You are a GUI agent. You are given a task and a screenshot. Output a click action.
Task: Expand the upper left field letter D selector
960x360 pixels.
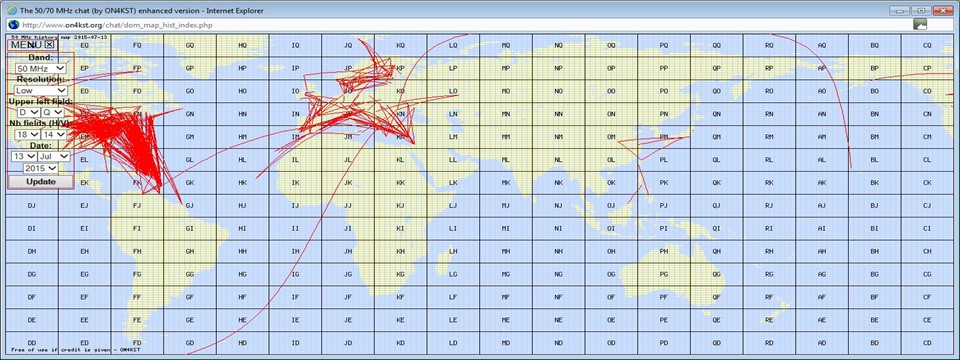(29, 113)
